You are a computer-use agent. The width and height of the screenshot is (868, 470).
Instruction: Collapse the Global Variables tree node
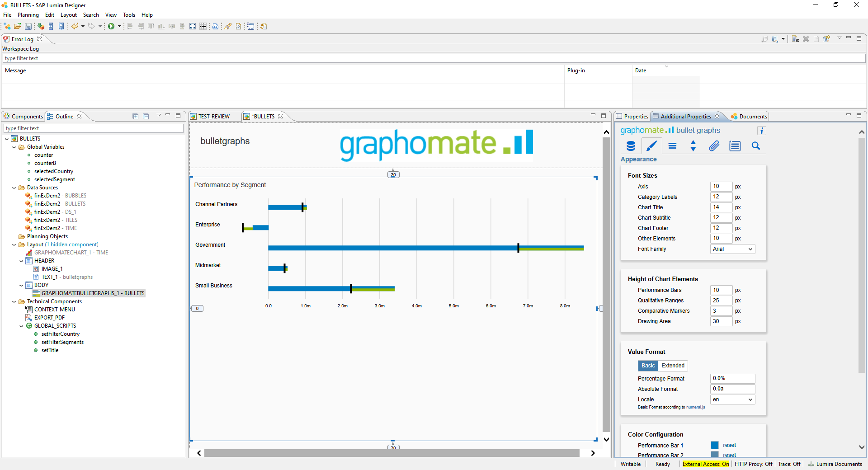(14, 147)
